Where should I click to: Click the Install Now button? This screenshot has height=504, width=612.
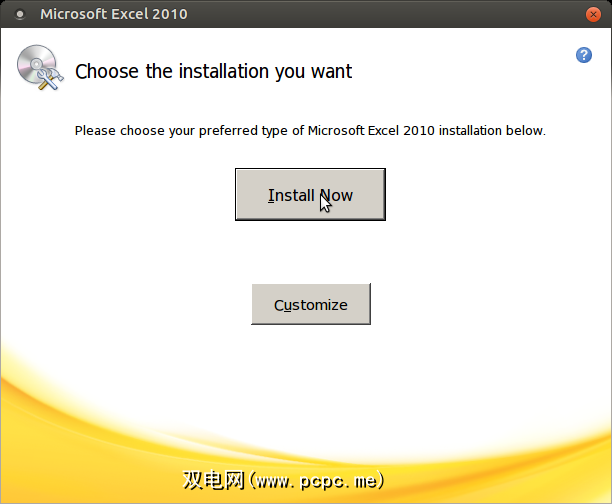[310, 194]
